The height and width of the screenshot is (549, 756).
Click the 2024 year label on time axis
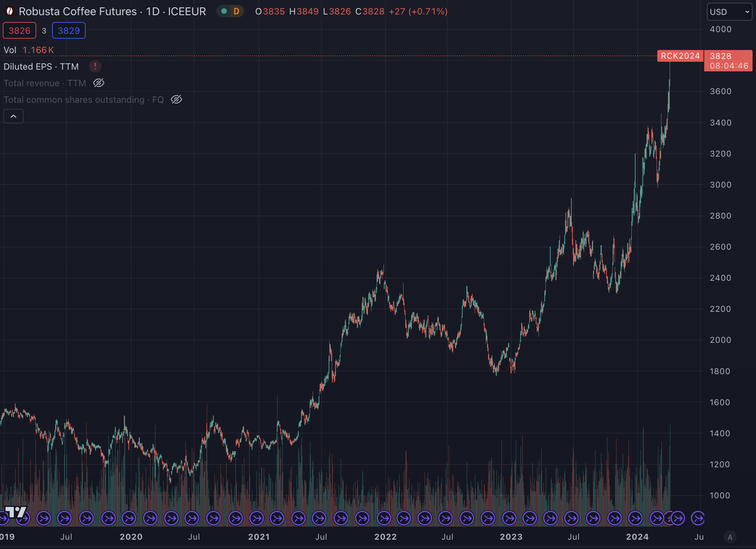click(x=638, y=537)
